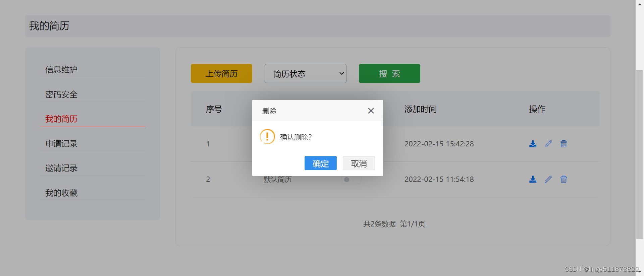Select 我的简历 in sidebar menu

pos(61,119)
